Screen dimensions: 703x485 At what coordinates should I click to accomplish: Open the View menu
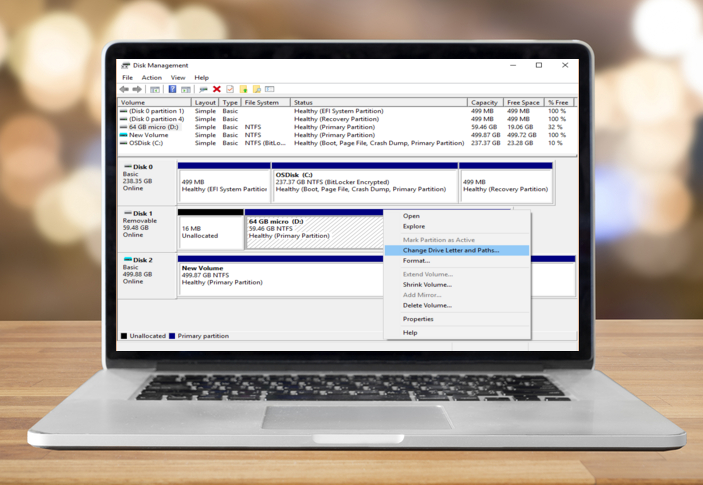[178, 77]
